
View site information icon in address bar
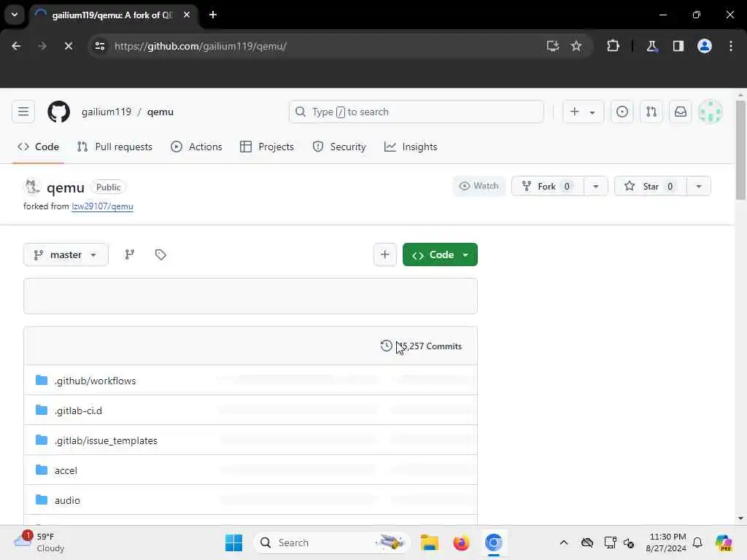click(100, 46)
